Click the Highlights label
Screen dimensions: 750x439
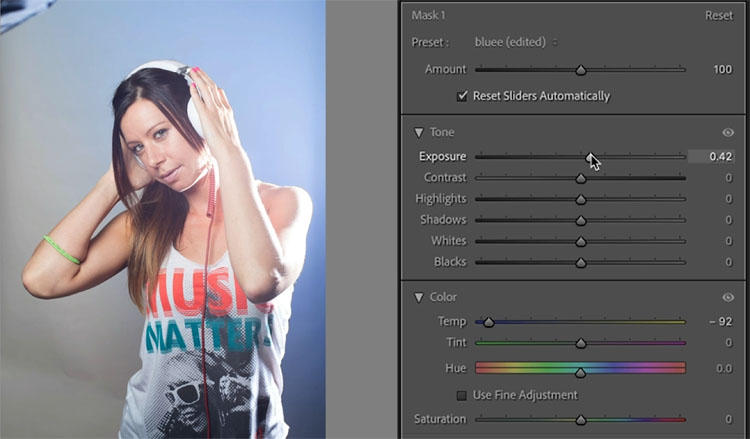441,199
